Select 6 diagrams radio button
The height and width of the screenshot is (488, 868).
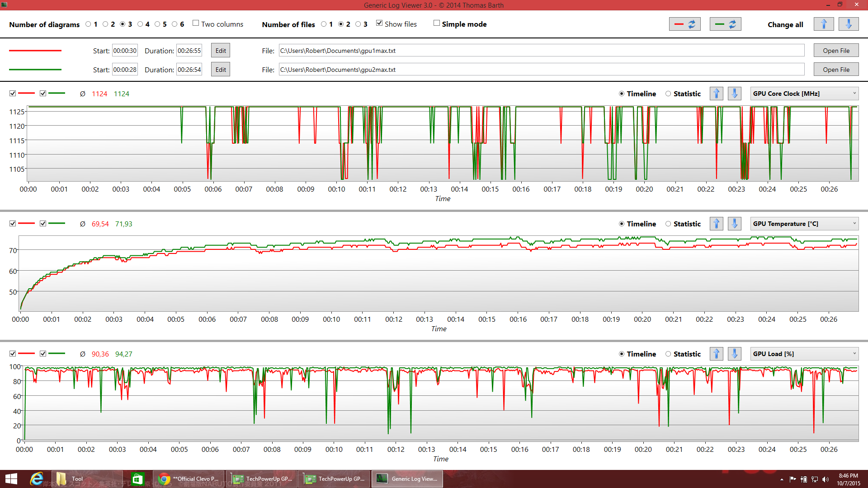(x=175, y=24)
